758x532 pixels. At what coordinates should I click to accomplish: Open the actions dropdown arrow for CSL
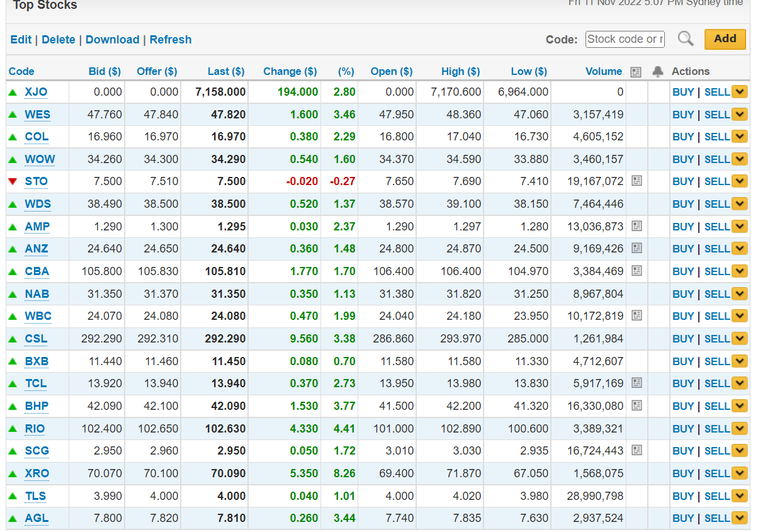click(x=740, y=339)
